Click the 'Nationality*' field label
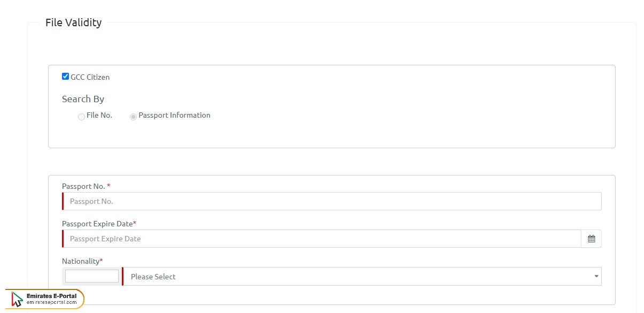 82,261
